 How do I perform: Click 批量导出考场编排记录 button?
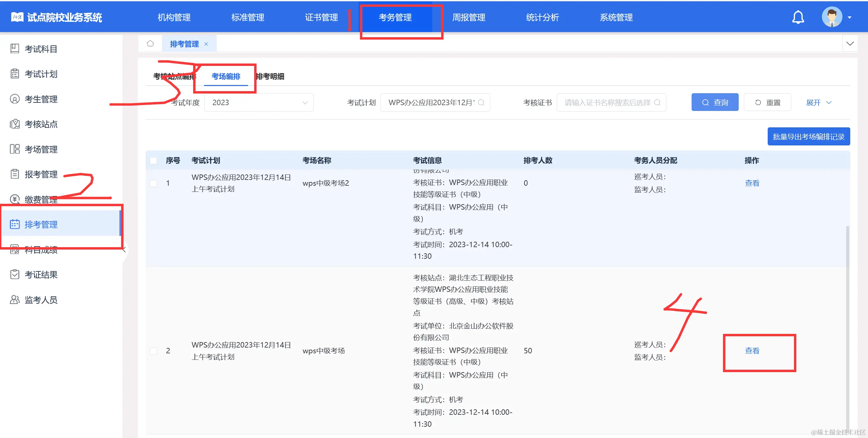pyautogui.click(x=809, y=136)
